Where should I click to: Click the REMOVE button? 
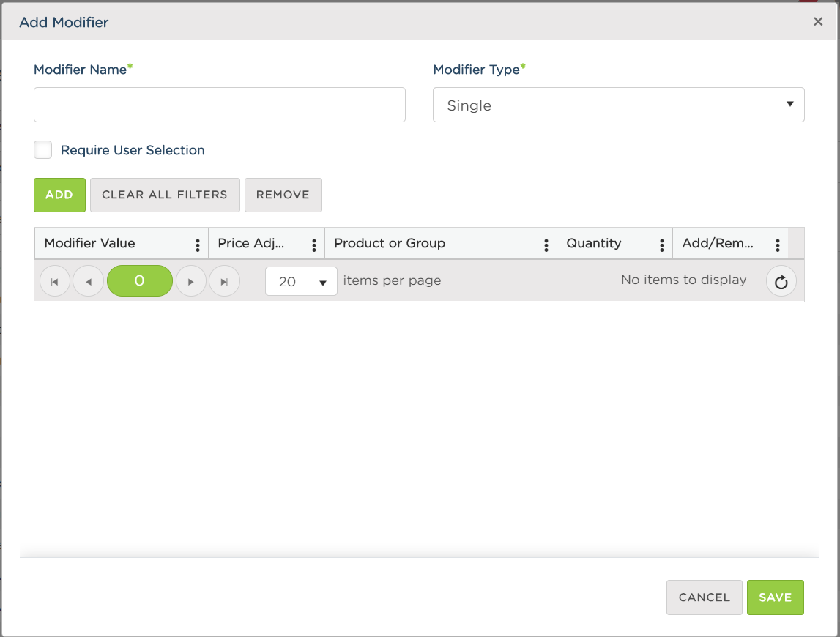click(x=283, y=195)
